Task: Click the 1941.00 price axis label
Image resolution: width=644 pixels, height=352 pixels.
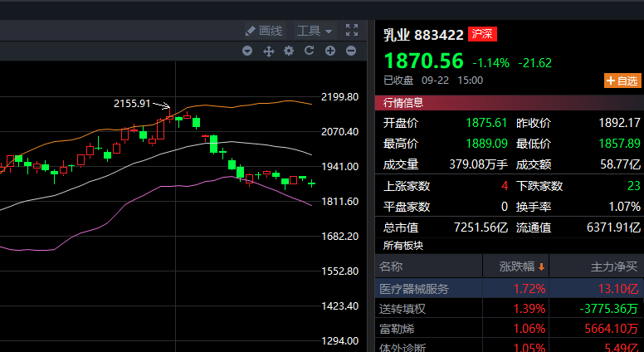Action: click(339, 167)
